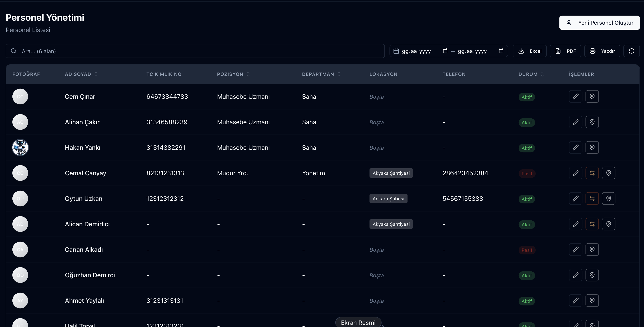The image size is (644, 327).
Task: Click transfer arrows for Alican Demirlici
Action: click(x=592, y=224)
